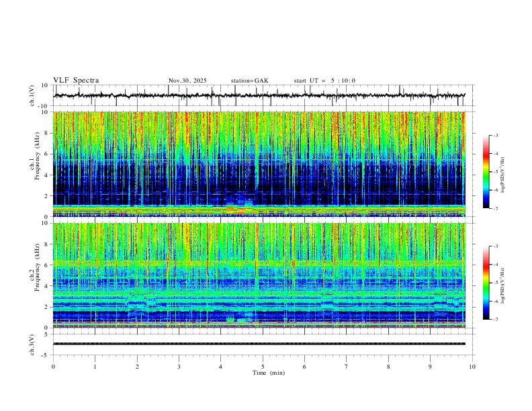Click the ch.1 spectrogram panel

(x=259, y=164)
